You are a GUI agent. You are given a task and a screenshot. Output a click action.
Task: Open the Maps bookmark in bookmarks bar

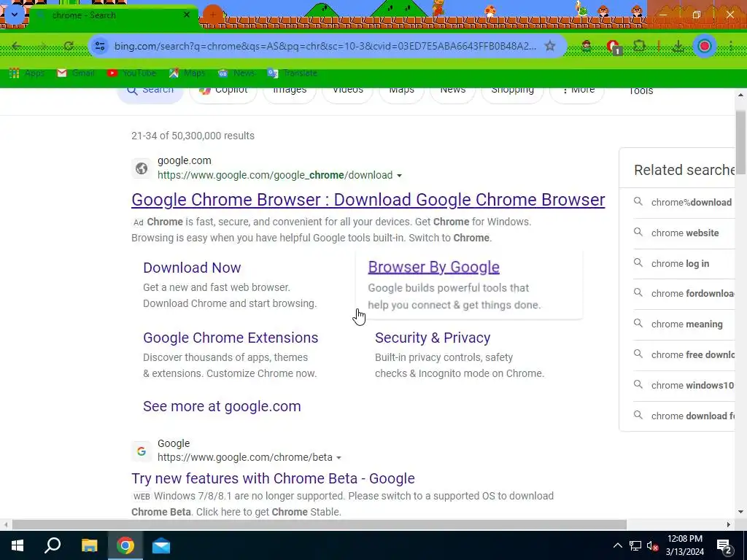[x=187, y=73]
